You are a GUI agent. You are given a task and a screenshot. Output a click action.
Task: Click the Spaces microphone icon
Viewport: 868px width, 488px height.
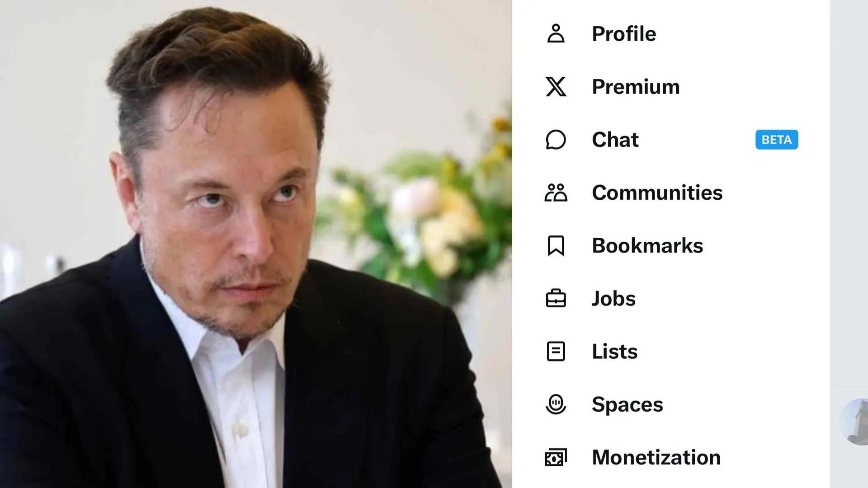(x=556, y=404)
